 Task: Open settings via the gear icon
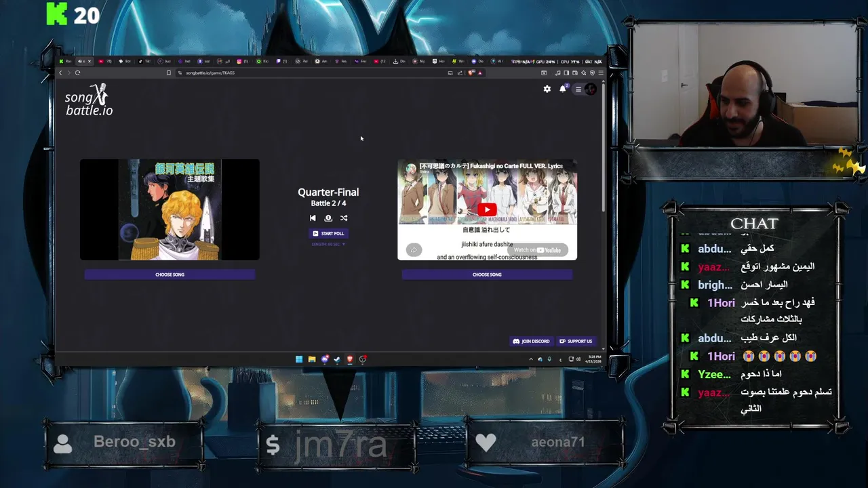547,89
